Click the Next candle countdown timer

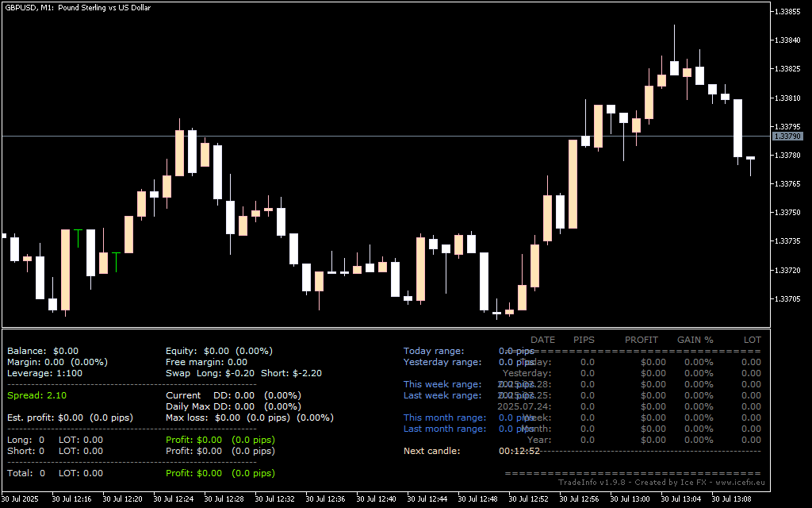[519, 451]
